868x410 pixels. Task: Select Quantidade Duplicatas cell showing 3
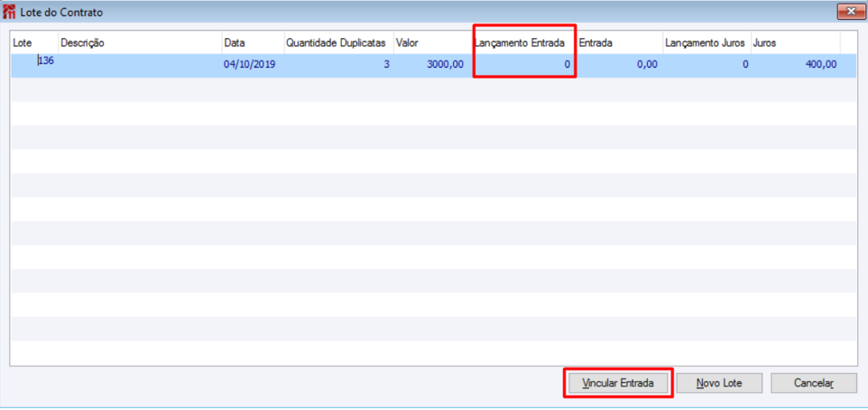tap(338, 65)
